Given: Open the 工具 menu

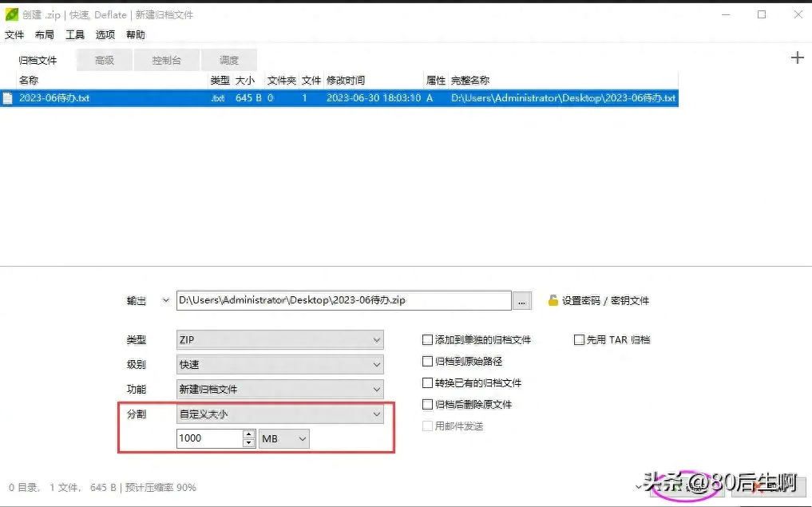Looking at the screenshot, I should pos(75,35).
